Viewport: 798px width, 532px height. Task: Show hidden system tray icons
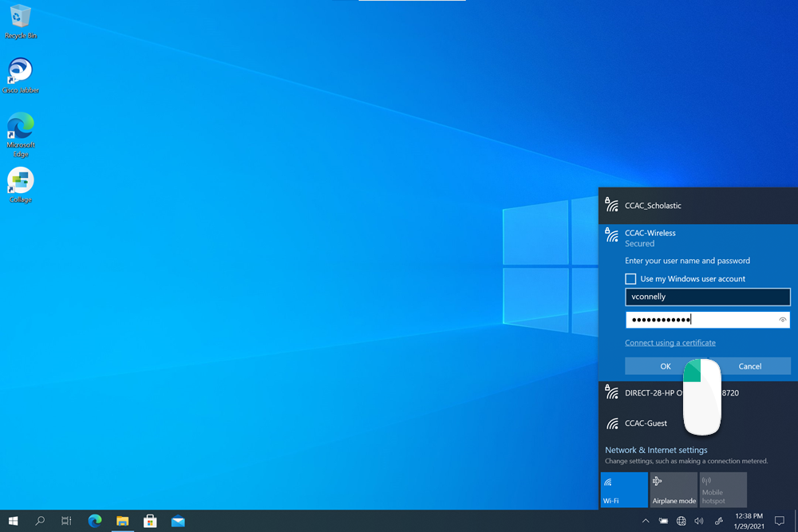pyautogui.click(x=646, y=521)
